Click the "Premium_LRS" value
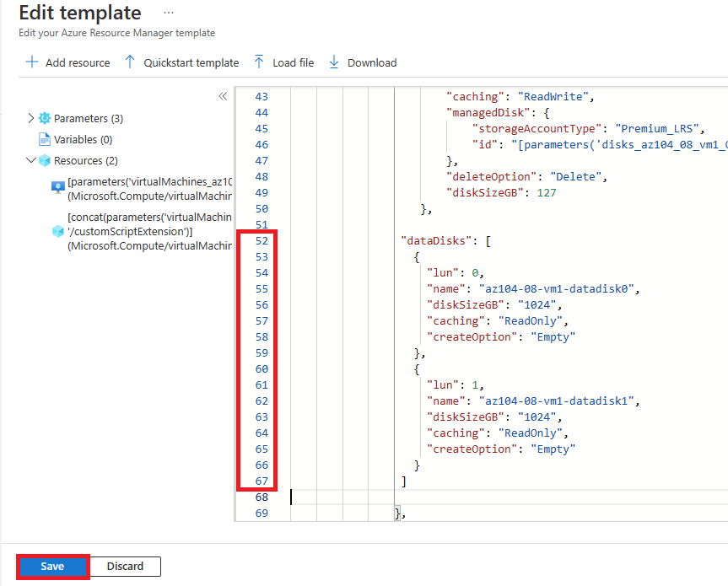 [x=657, y=128]
